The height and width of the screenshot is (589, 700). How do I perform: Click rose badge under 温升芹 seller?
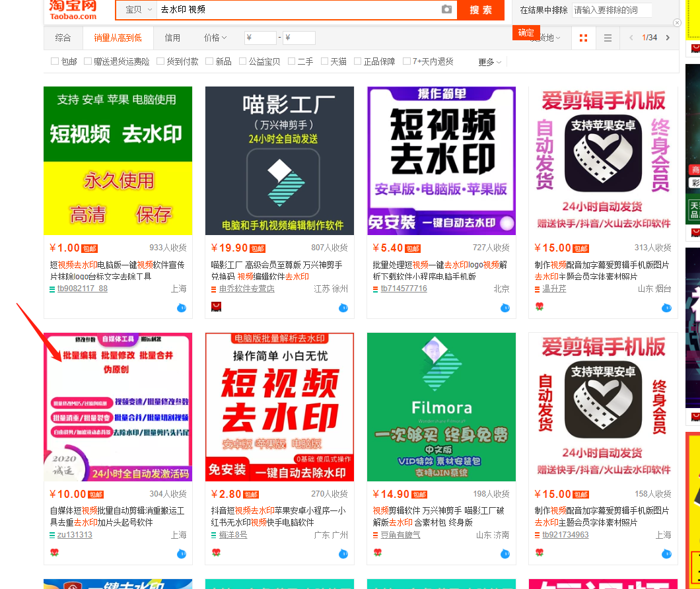click(540, 306)
